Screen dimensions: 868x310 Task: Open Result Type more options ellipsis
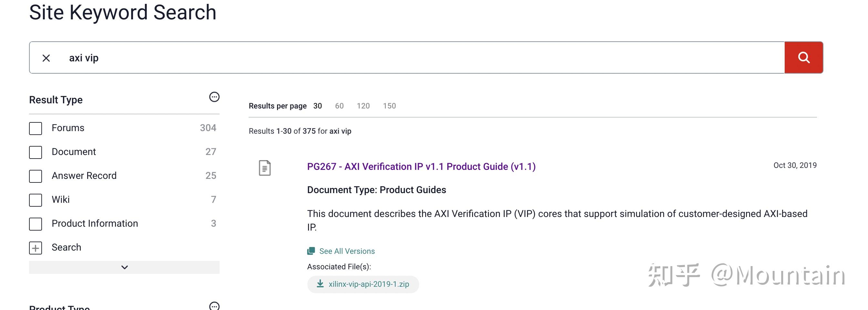click(214, 98)
